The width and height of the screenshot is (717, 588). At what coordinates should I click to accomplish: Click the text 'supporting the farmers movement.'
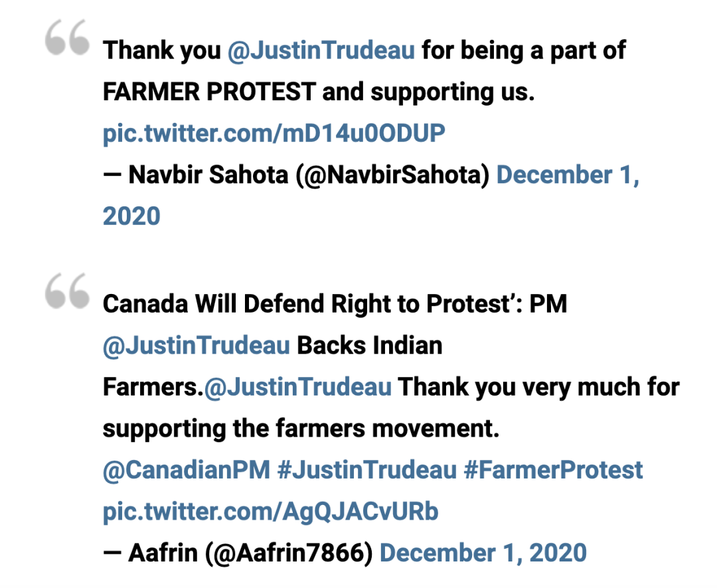point(301,429)
